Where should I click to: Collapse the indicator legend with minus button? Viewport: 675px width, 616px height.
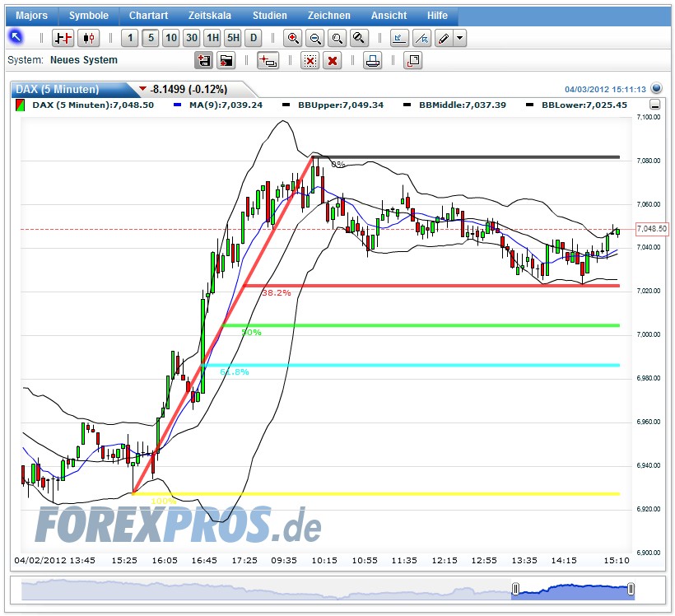[x=654, y=105]
